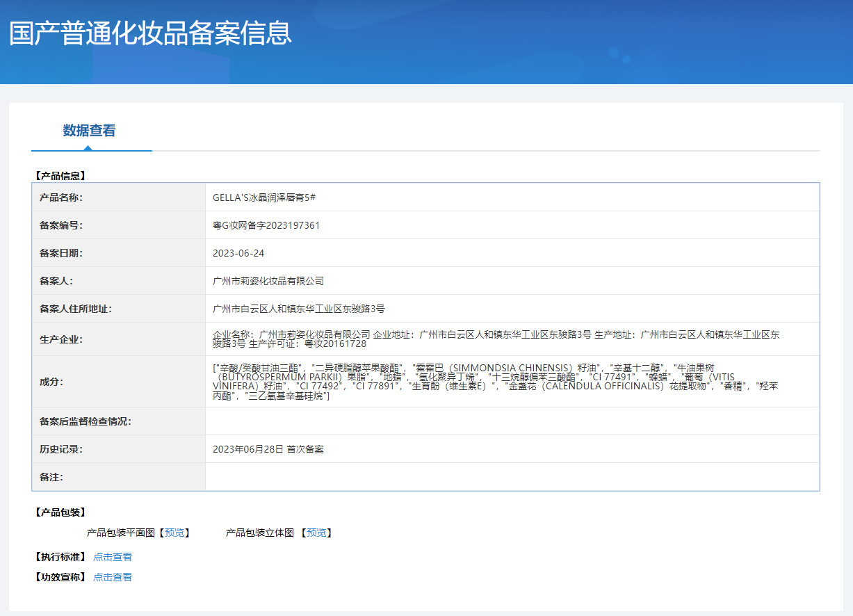Click the 备案编号 row label
Image resolution: width=853 pixels, height=616 pixels.
tap(61, 225)
